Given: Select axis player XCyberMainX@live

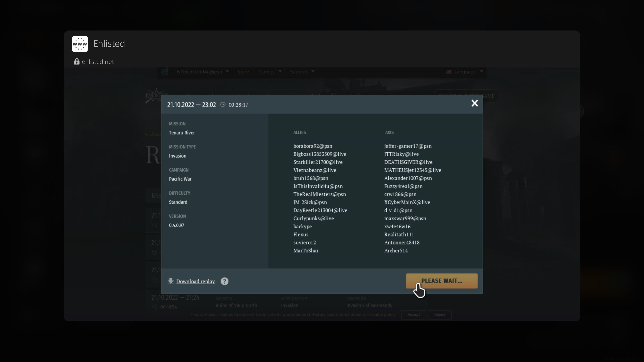Looking at the screenshot, I should (407, 202).
